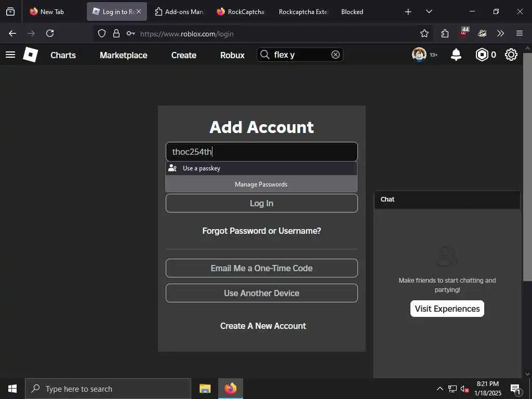
Task: Click Firefox icon in the taskbar
Action: click(x=231, y=389)
